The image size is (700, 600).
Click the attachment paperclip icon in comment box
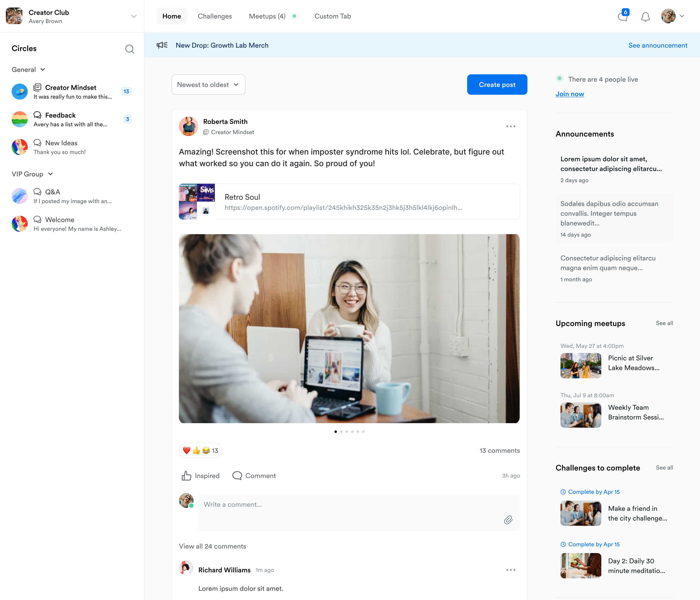point(508,520)
